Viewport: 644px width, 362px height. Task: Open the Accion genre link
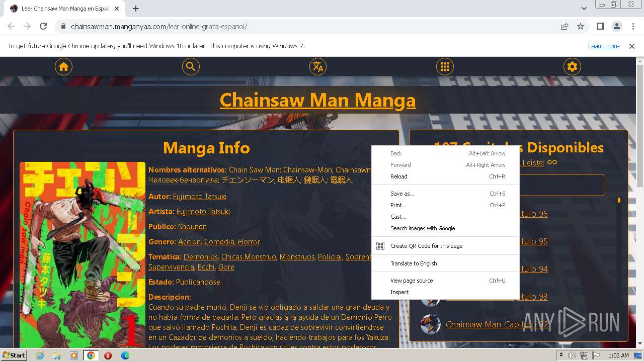point(189,242)
